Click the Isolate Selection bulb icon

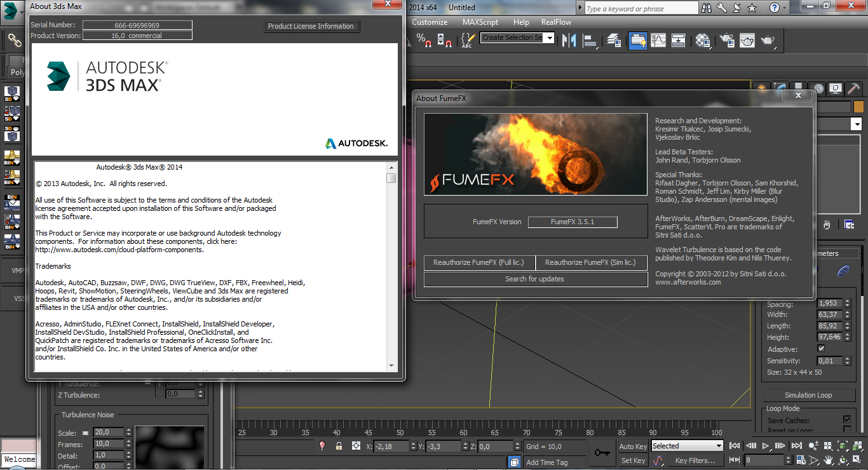click(x=322, y=446)
